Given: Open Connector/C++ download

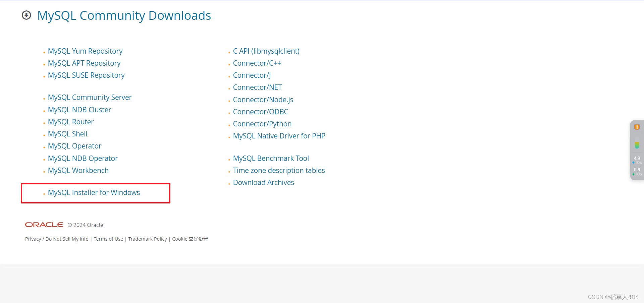Looking at the screenshot, I should 257,63.
